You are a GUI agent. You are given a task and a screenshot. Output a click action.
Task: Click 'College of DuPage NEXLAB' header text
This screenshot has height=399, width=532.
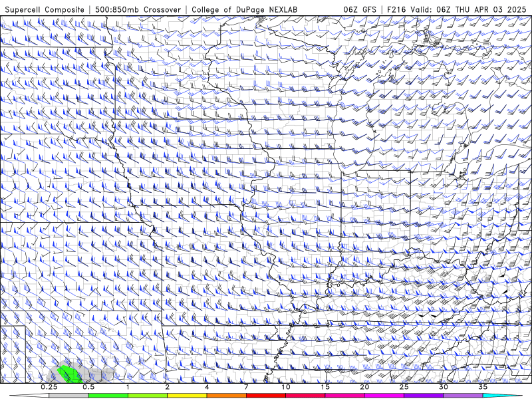pos(244,9)
